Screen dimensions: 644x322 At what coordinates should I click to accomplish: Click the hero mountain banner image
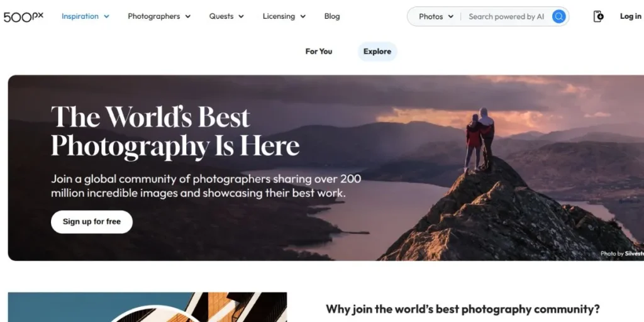point(326,167)
